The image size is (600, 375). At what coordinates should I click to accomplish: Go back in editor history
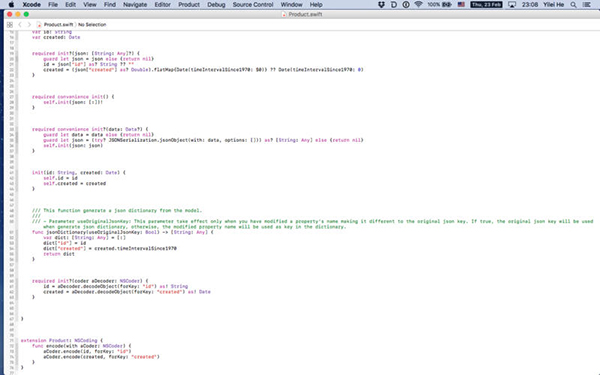click(20, 24)
